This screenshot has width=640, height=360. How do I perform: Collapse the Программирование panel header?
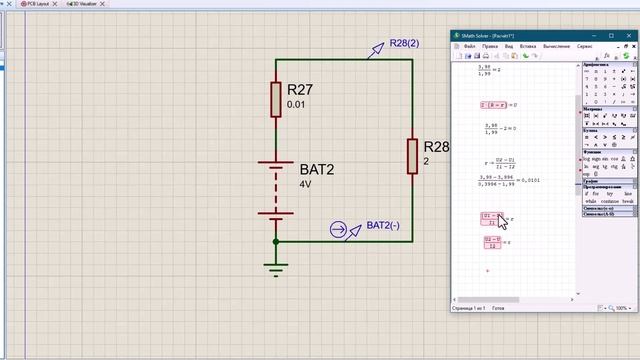pyautogui.click(x=609, y=187)
